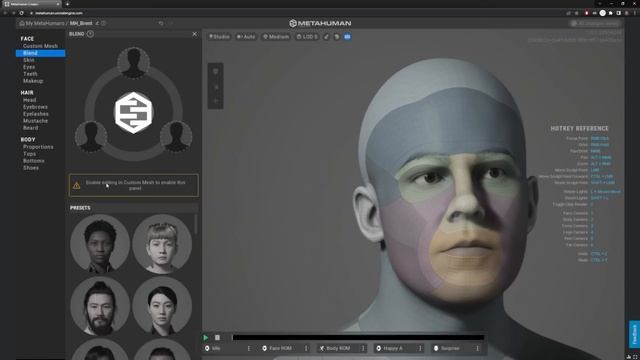Select the Blend item under Face
The width and height of the screenshot is (640, 360).
(x=40, y=53)
